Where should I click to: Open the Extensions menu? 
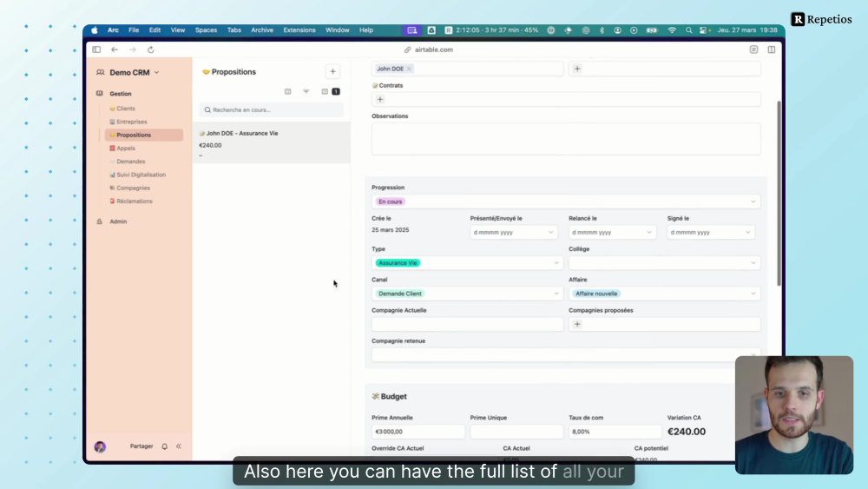299,30
